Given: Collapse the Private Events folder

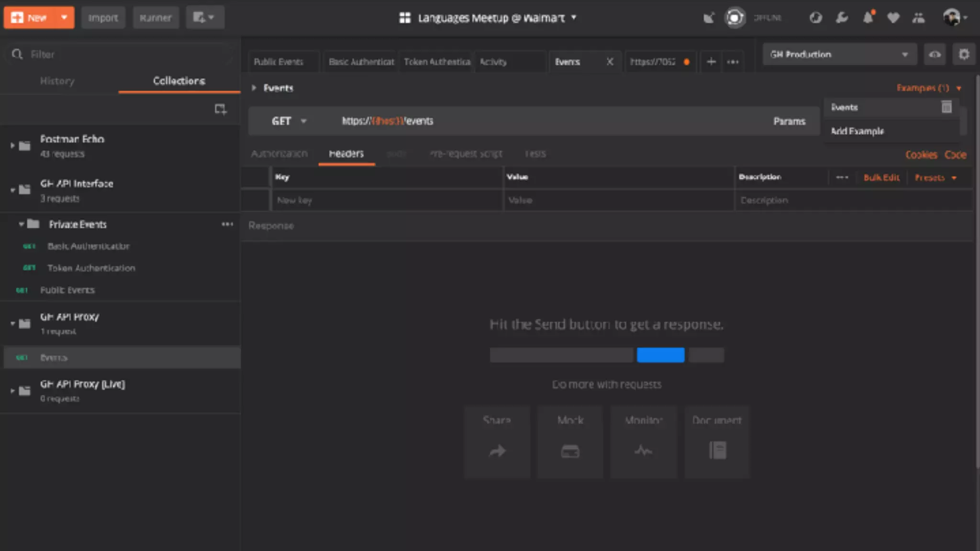Looking at the screenshot, I should [x=21, y=224].
